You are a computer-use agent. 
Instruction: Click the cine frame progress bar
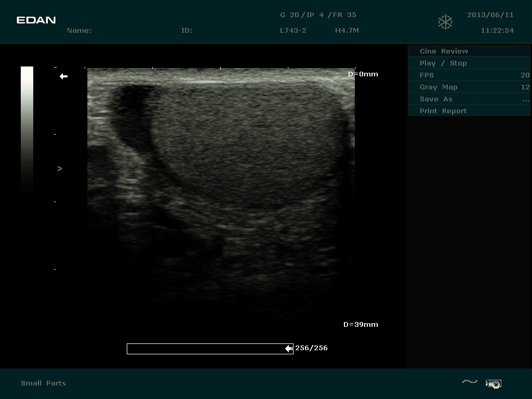tap(208, 349)
